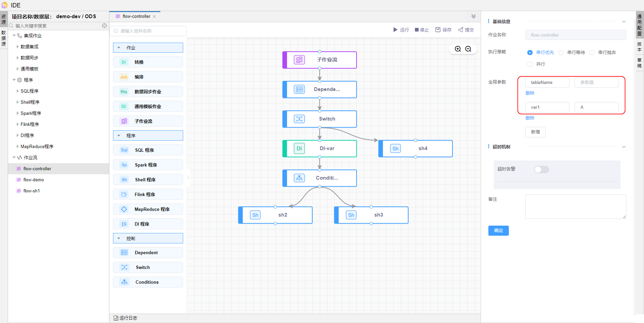Click the 确定 confirm button
The height and width of the screenshot is (323, 644).
click(498, 231)
